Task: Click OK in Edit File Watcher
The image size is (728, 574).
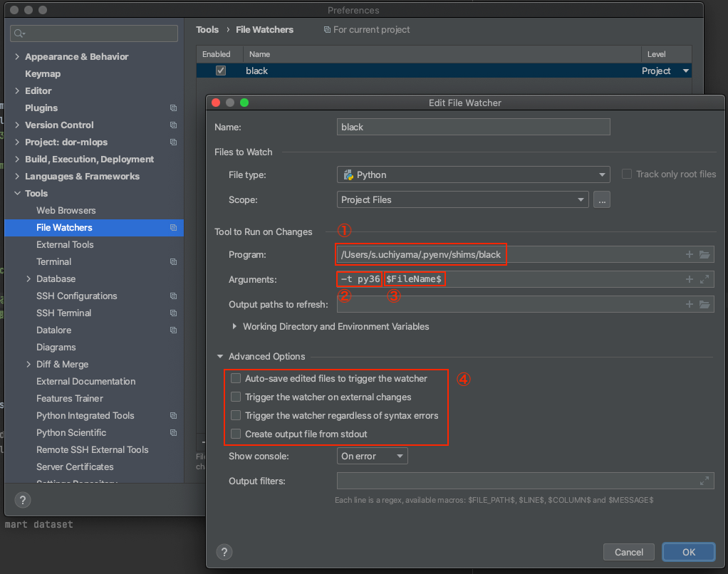Action: (689, 552)
